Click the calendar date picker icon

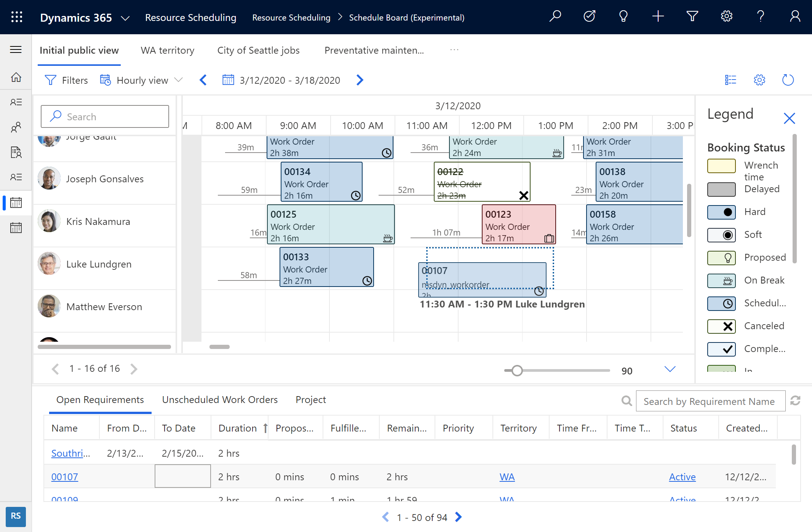pyautogui.click(x=227, y=80)
